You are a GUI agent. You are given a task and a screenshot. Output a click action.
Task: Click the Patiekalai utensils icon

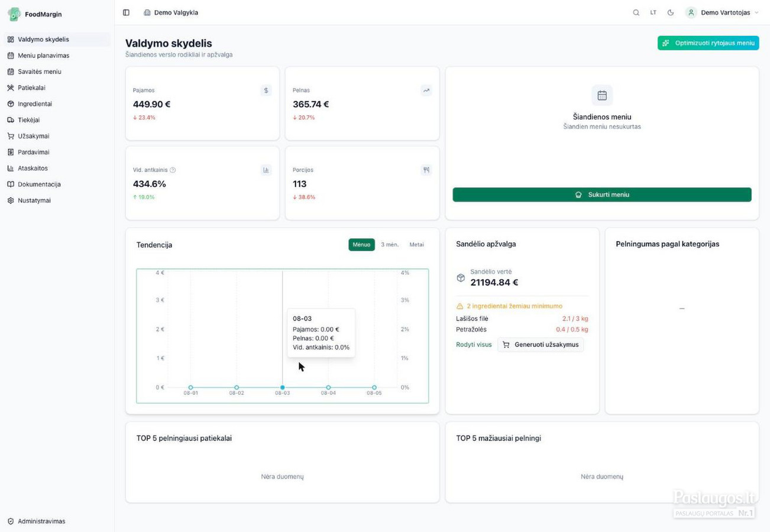pyautogui.click(x=11, y=87)
